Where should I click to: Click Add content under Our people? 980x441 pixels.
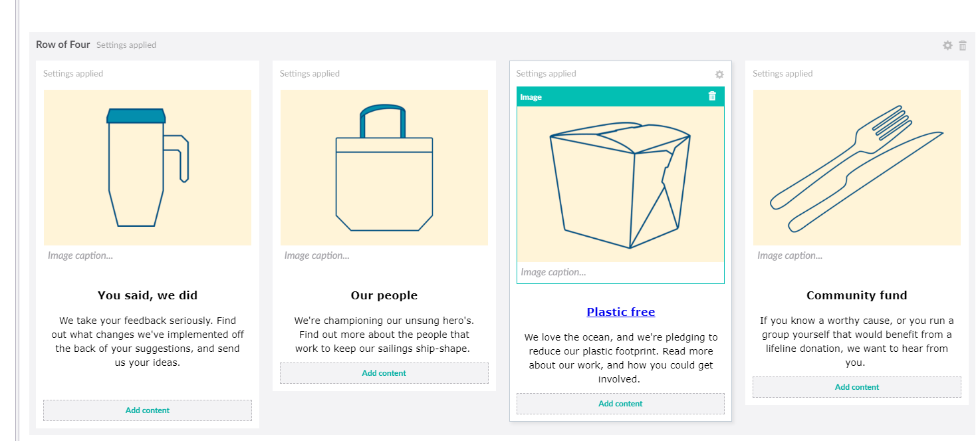(384, 373)
